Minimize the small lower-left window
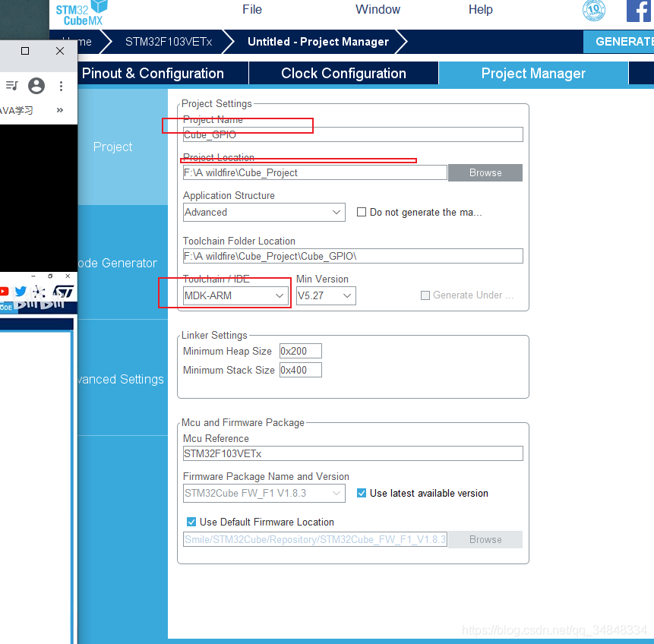Image resolution: width=654 pixels, height=644 pixels. tap(33, 276)
